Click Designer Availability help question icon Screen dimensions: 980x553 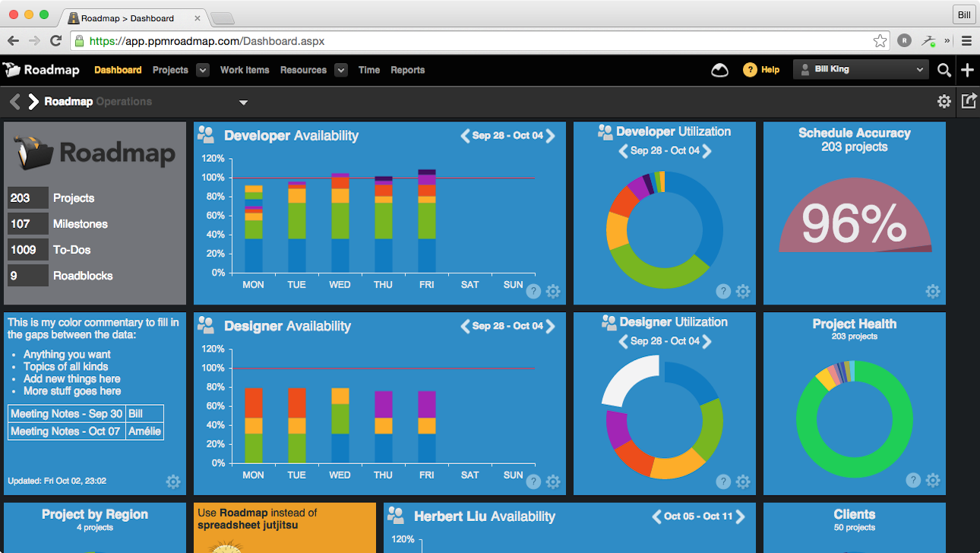click(x=533, y=482)
